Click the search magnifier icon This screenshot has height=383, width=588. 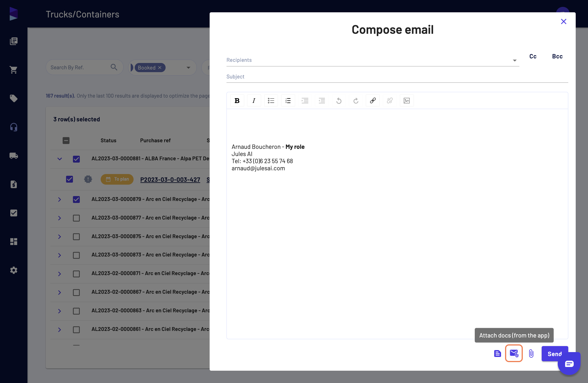tap(114, 67)
